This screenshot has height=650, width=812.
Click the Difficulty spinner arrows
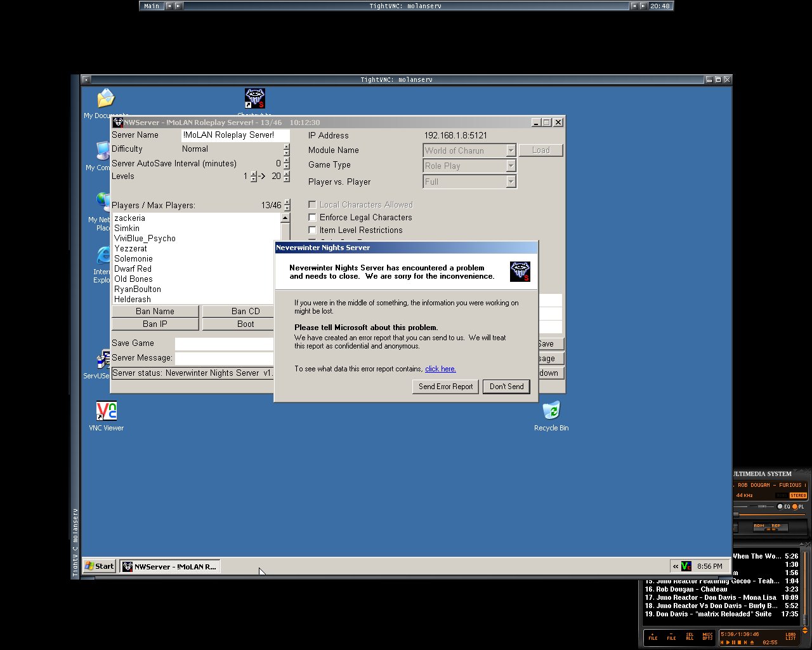[287, 149]
